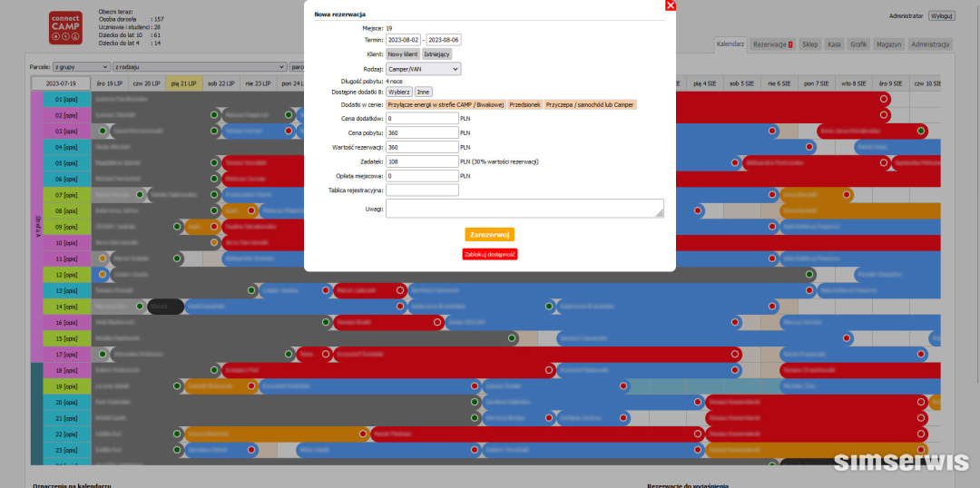This screenshot has width=980, height=488.
Task: Select plot row 04 [opis]
Action: point(67,148)
